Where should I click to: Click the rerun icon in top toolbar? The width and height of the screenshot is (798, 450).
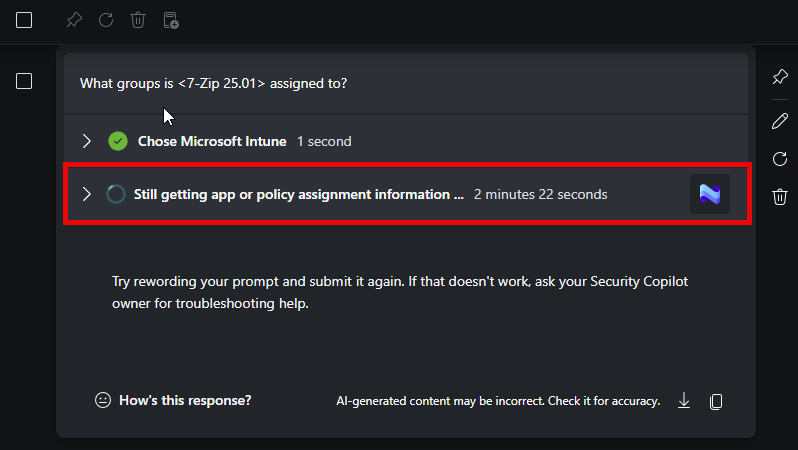pyautogui.click(x=106, y=20)
